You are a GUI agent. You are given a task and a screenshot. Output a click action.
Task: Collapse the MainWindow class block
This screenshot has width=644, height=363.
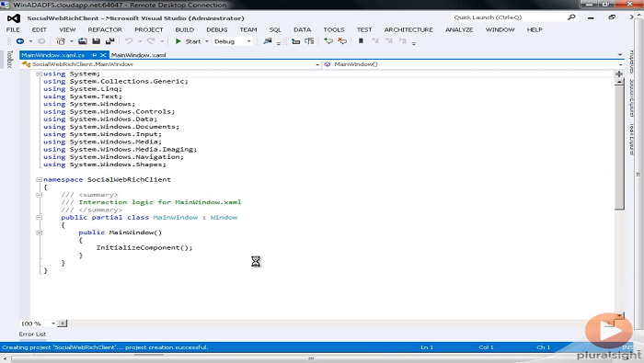point(39,218)
